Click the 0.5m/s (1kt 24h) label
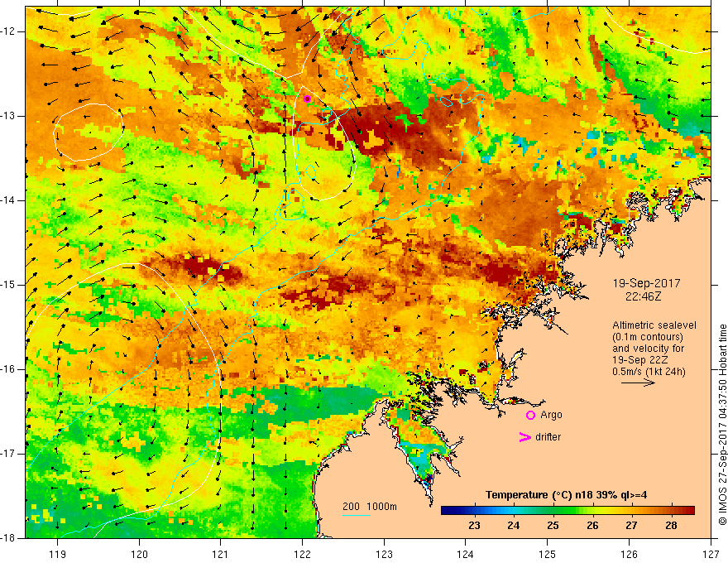 pyautogui.click(x=649, y=372)
